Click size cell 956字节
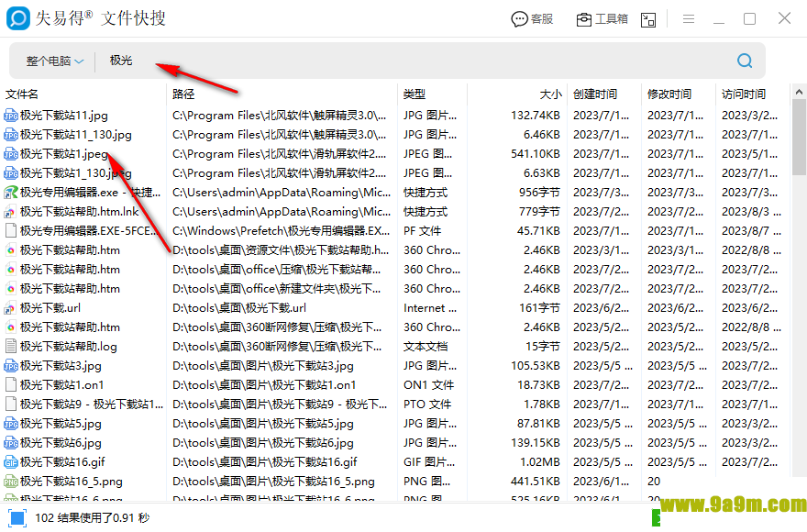This screenshot has width=807, height=532. tap(539, 193)
